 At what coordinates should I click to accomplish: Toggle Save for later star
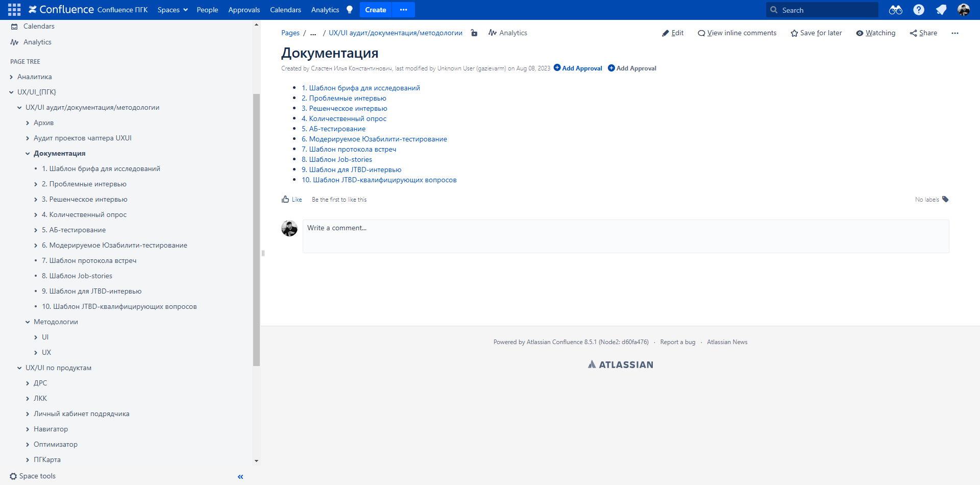816,33
